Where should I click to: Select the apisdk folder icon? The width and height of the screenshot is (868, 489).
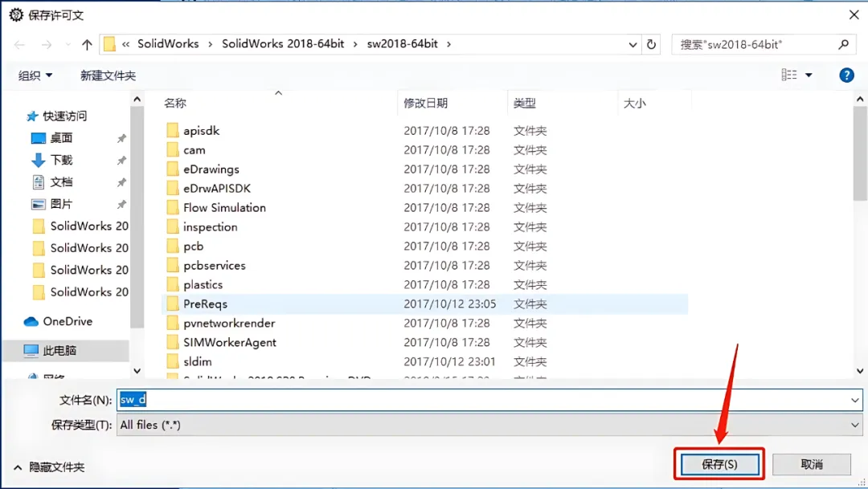coord(173,131)
